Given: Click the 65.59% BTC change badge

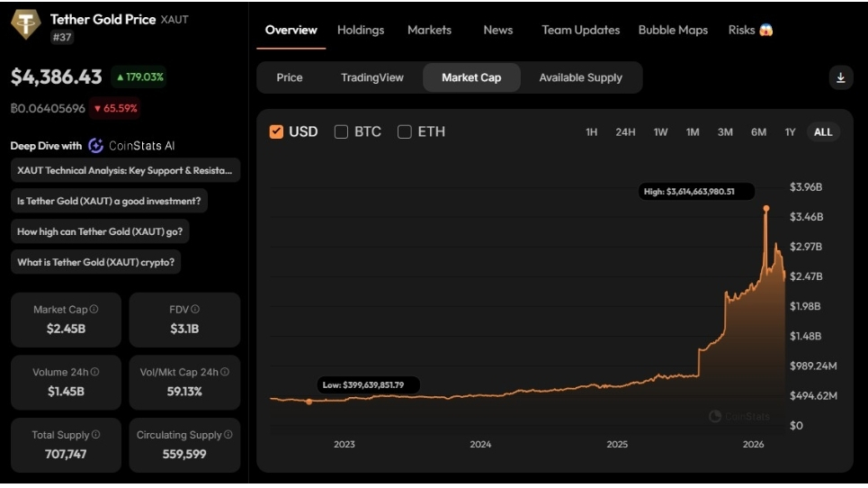Looking at the screenshot, I should click(115, 108).
